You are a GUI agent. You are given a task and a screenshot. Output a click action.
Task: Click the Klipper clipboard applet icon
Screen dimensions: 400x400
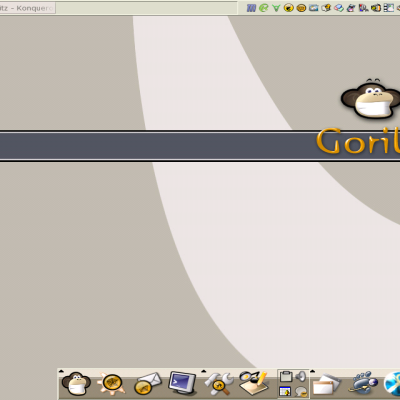(286, 376)
